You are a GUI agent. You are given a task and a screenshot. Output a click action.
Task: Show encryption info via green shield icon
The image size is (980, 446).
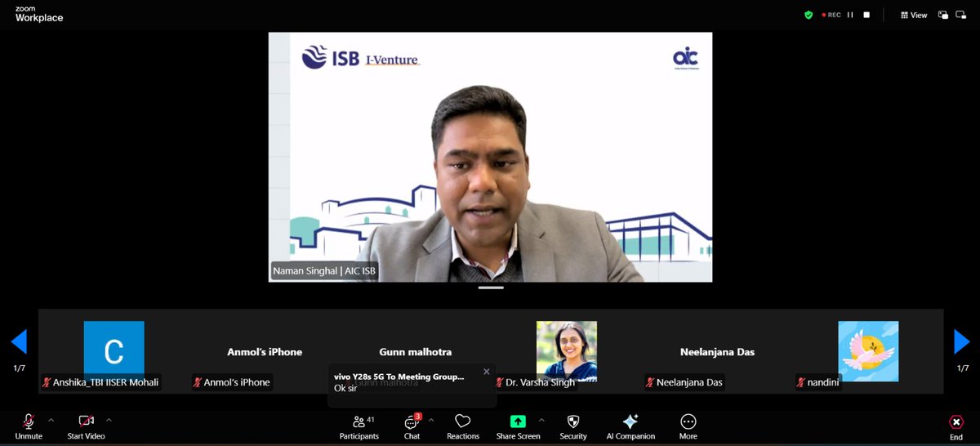click(x=808, y=15)
